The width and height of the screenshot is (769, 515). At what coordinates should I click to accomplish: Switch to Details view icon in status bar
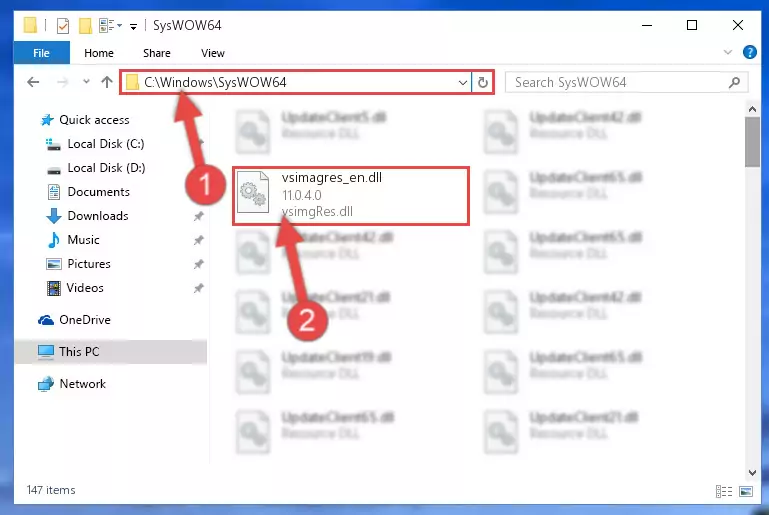coord(724,491)
